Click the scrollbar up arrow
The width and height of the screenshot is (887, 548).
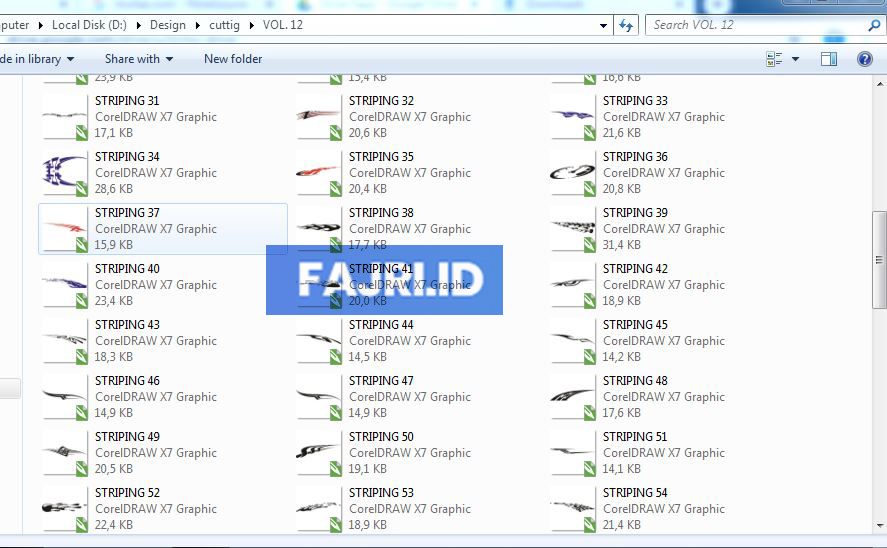[x=880, y=84]
